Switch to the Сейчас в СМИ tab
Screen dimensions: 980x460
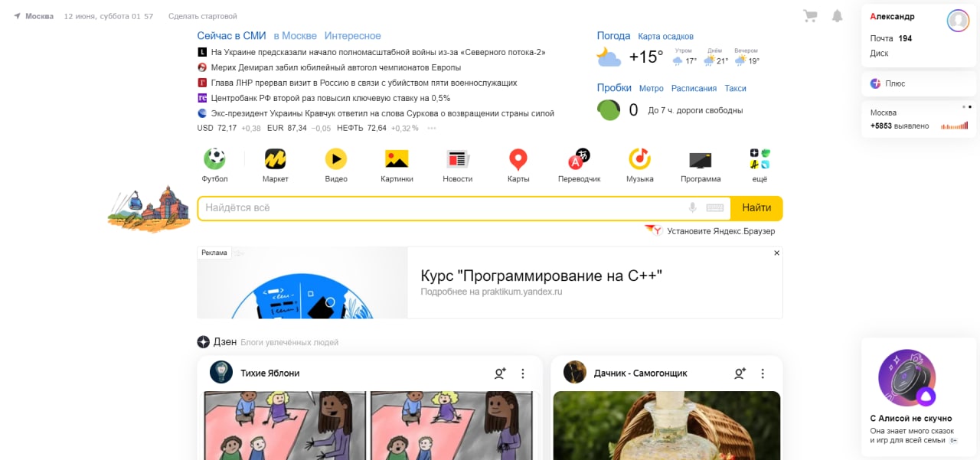(x=231, y=36)
